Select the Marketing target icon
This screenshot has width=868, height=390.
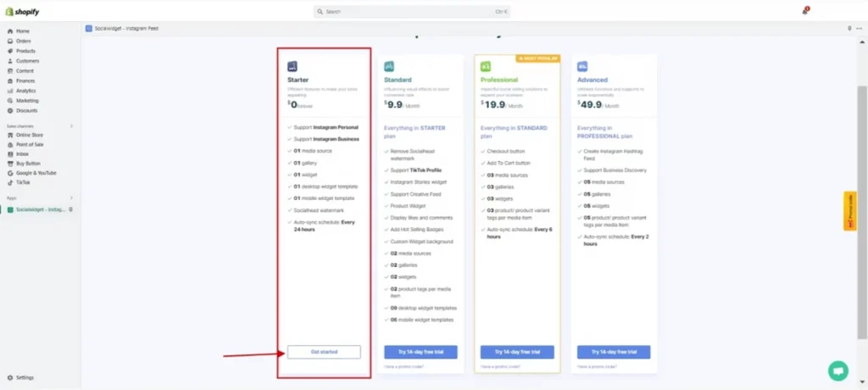[10, 101]
